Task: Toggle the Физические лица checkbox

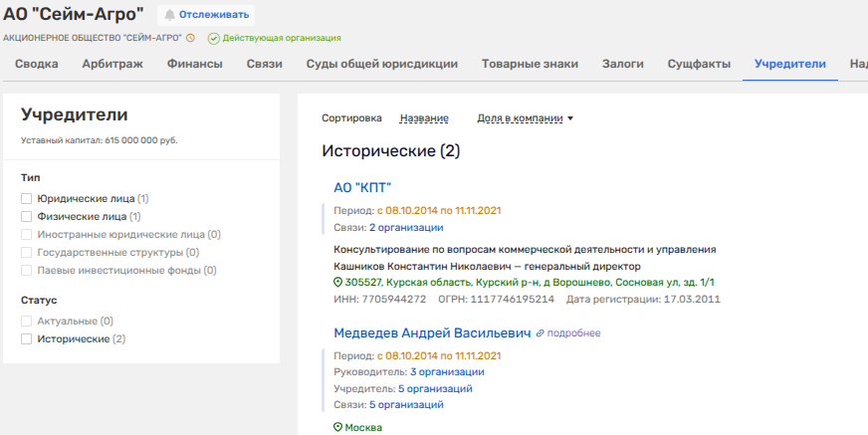Action: click(x=27, y=216)
